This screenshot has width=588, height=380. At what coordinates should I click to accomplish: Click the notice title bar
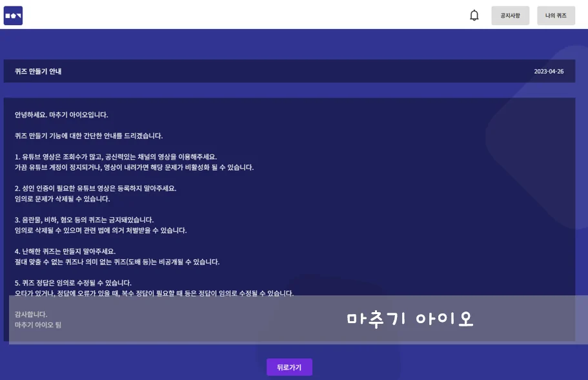(289, 71)
